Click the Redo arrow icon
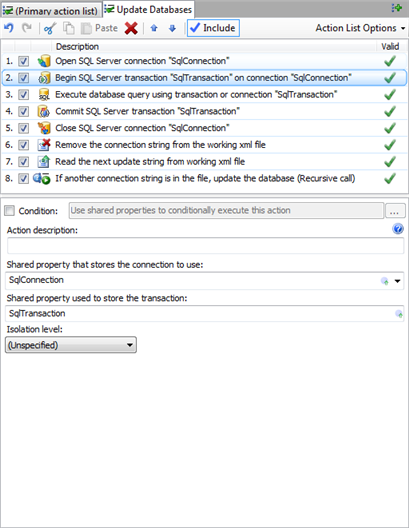 tap(27, 28)
